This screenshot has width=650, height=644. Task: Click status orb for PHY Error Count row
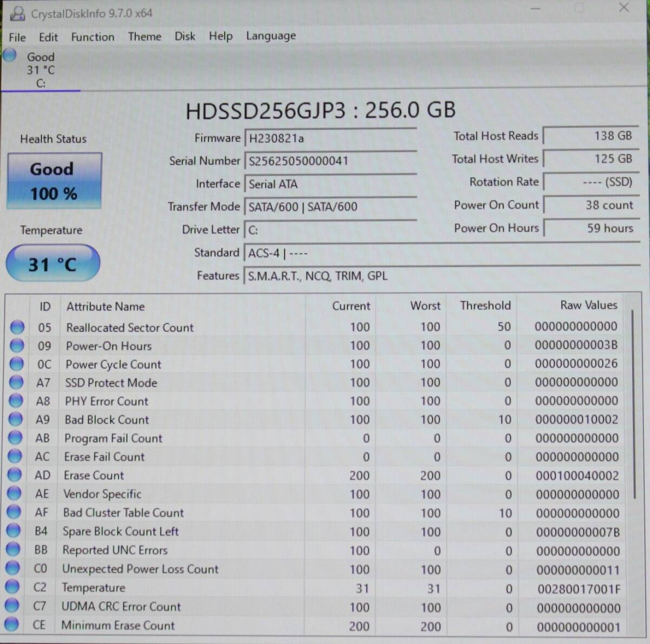pyautogui.click(x=16, y=401)
